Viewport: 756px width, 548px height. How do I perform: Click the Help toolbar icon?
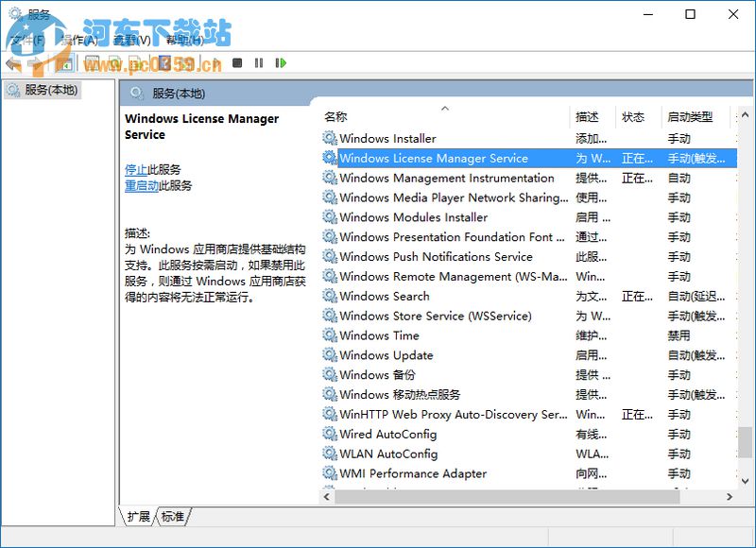[163, 63]
